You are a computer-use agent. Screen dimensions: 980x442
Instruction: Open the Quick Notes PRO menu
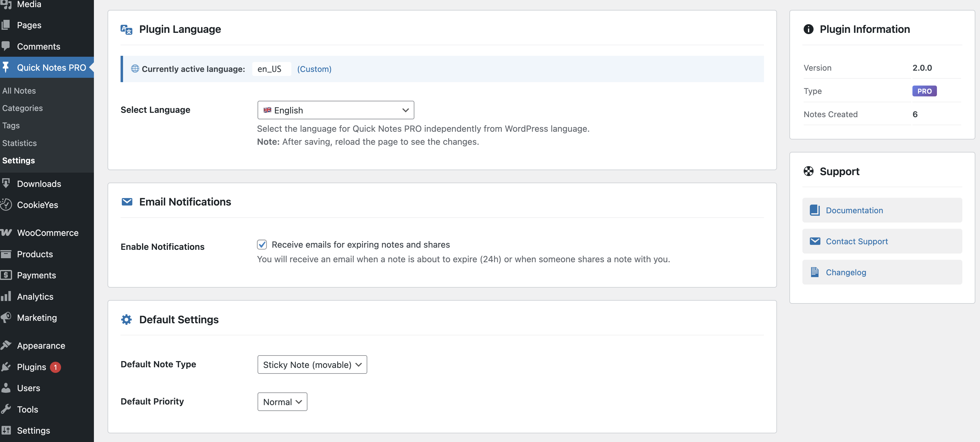click(47, 67)
